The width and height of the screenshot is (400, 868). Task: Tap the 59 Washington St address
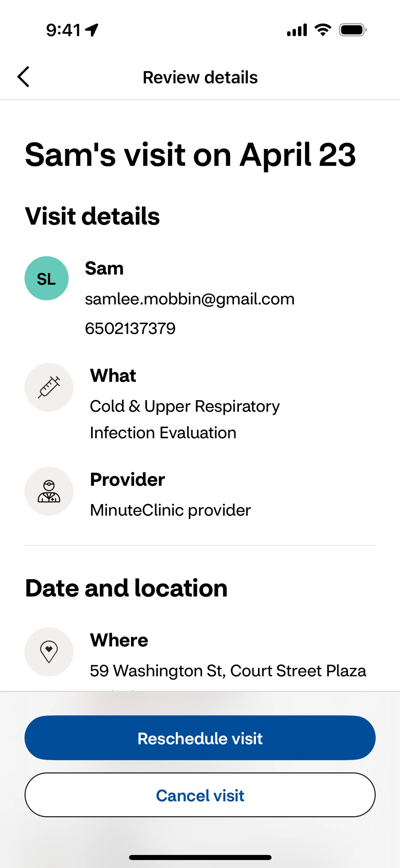point(228,670)
